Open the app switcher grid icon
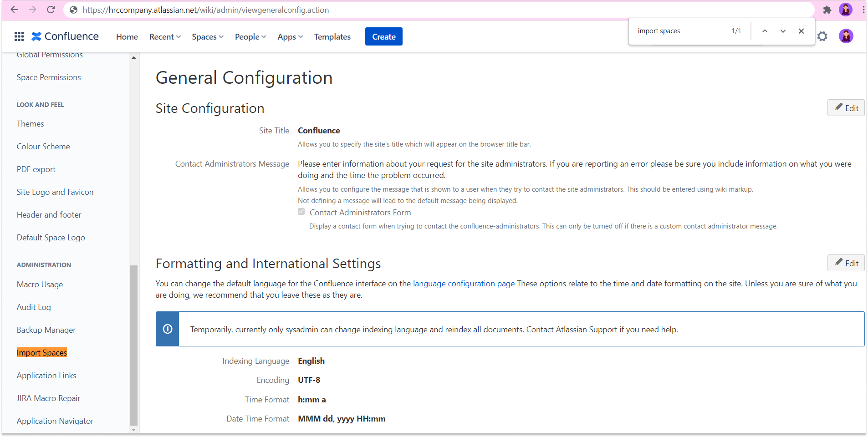Viewport: 868px width, 437px height. 19,36
